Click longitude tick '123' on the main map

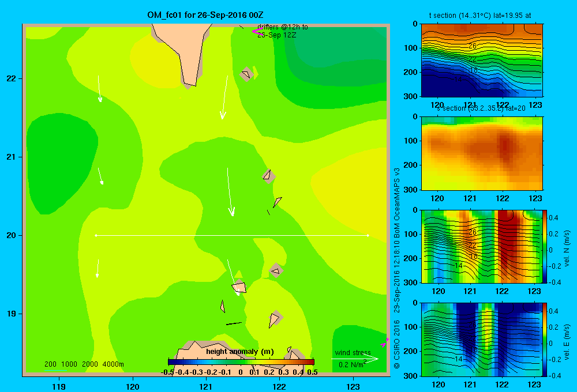click(353, 386)
